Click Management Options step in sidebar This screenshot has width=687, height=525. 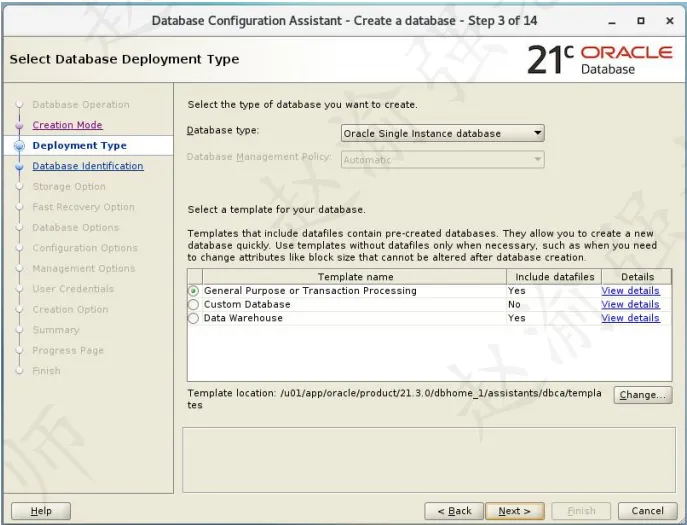[x=83, y=268]
